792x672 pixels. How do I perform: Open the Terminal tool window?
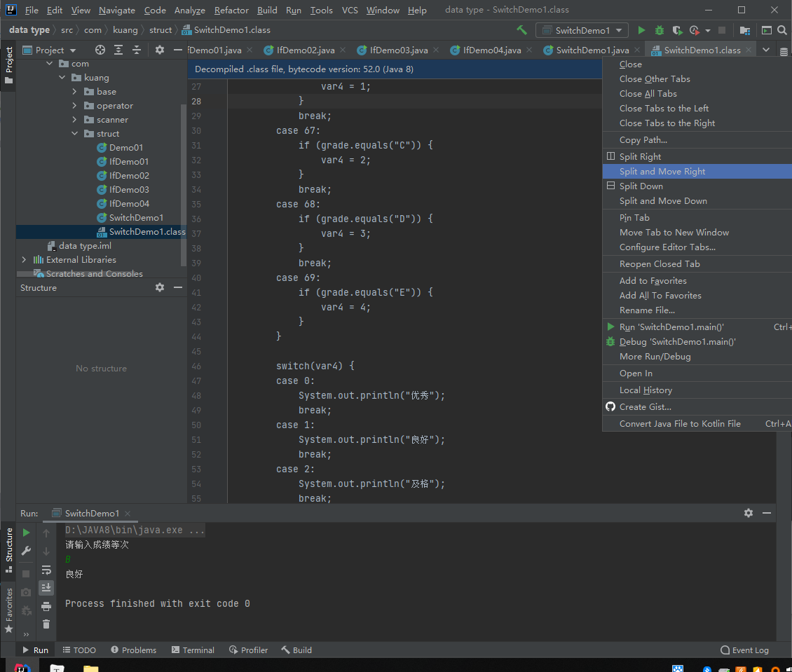pos(193,650)
